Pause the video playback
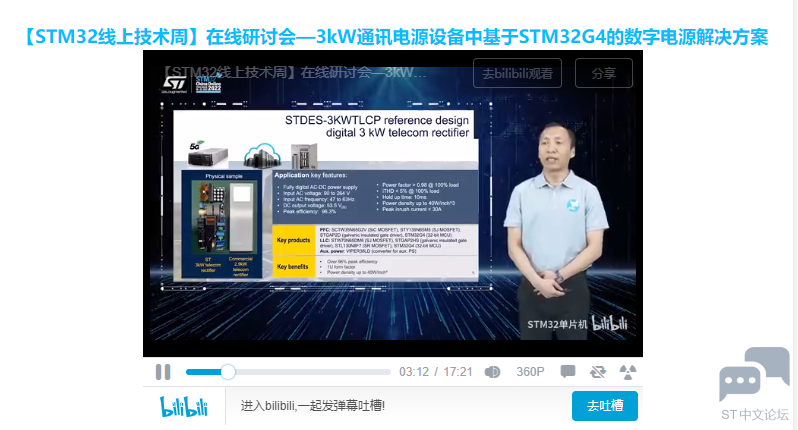The width and height of the screenshot is (798, 430). coord(163,372)
